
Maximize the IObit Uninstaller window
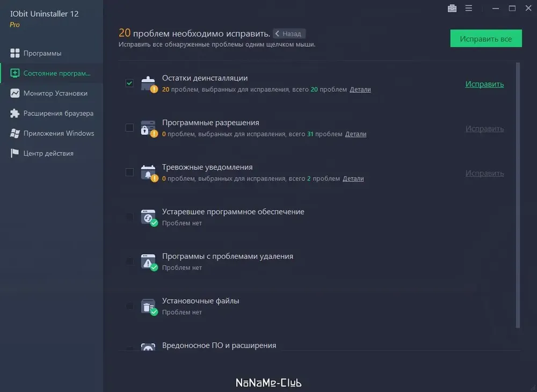512,8
